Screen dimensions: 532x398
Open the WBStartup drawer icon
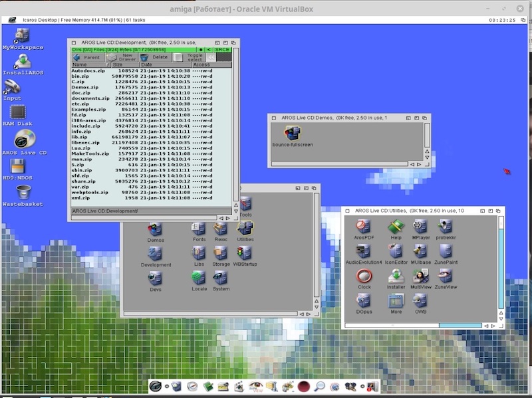pyautogui.click(x=244, y=252)
